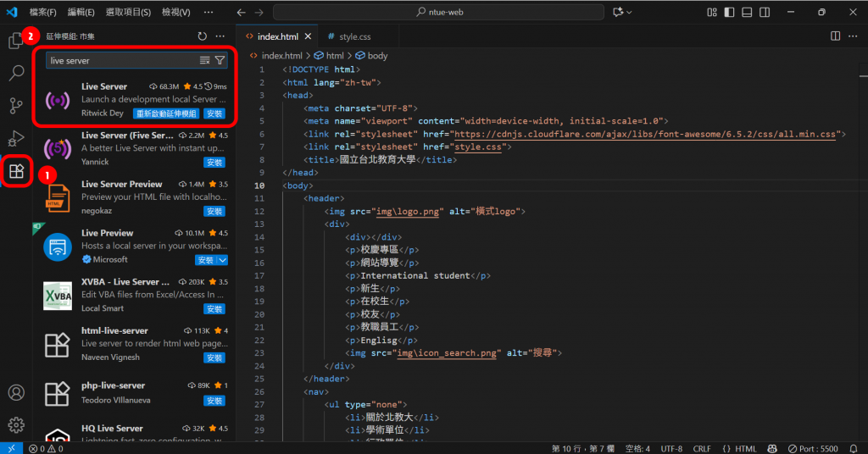This screenshot has width=868, height=454.
Task: Open editor more actions menu
Action: 853,36
